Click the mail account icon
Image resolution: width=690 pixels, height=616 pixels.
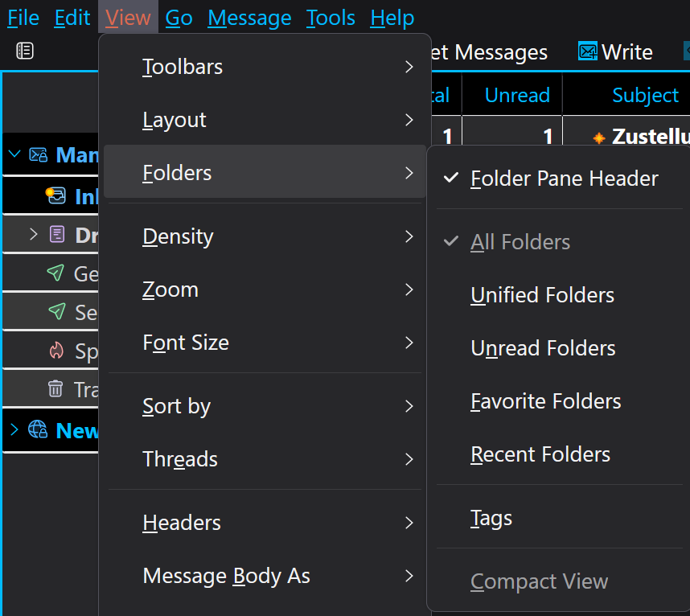tap(39, 154)
